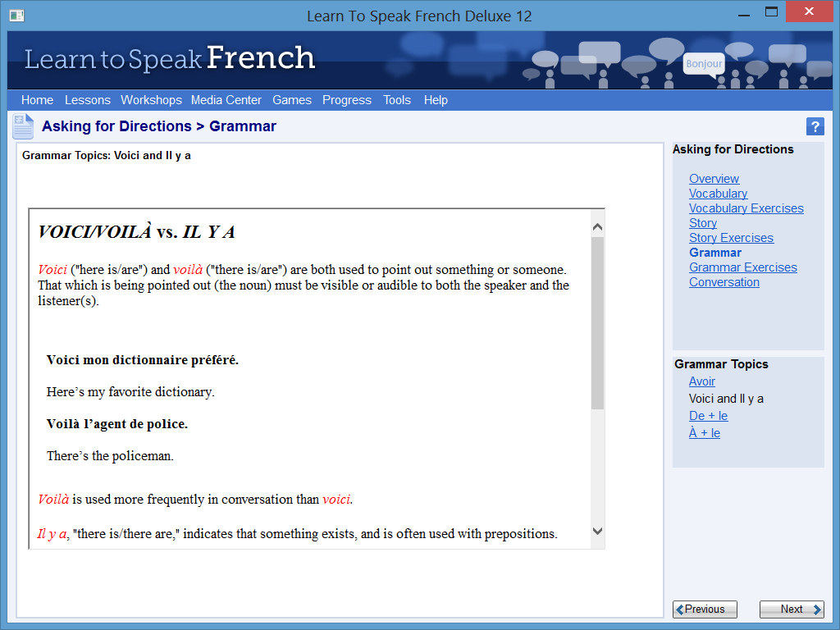
Task: Open the Vocabulary Exercises link
Action: 746,208
